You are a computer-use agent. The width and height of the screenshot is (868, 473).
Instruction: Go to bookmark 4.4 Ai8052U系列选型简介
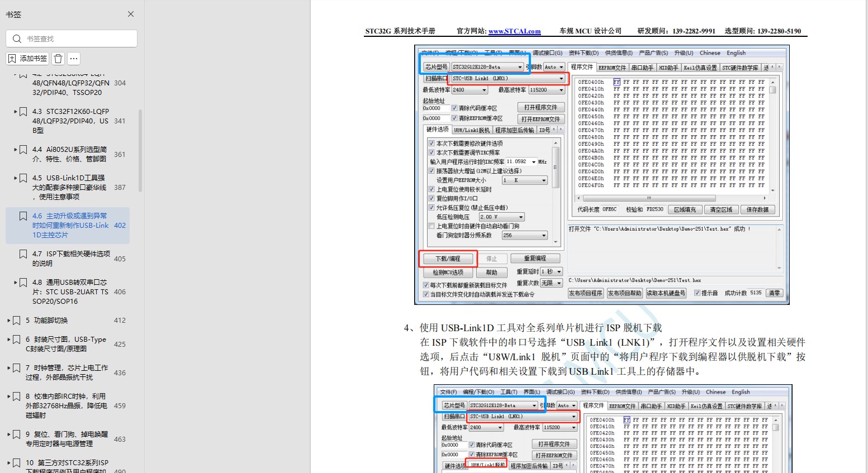pyautogui.click(x=69, y=154)
